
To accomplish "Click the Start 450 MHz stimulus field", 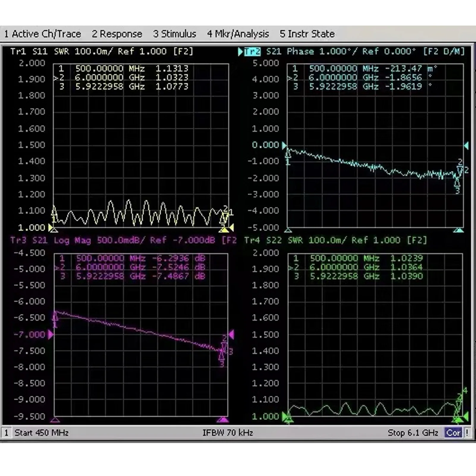I will click(x=42, y=433).
